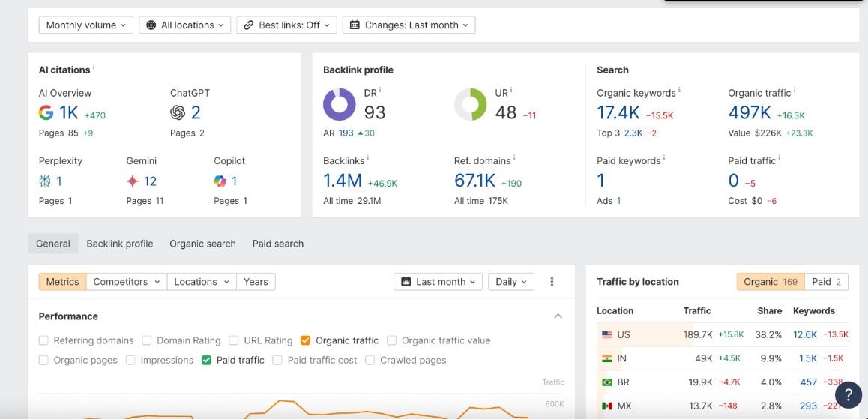Open the 497K organic traffic link
Screen dimensions: 868x419
click(x=750, y=113)
